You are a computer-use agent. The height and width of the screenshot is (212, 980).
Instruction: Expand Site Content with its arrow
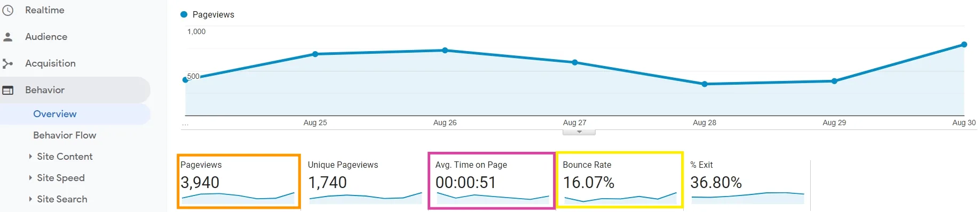click(30, 157)
